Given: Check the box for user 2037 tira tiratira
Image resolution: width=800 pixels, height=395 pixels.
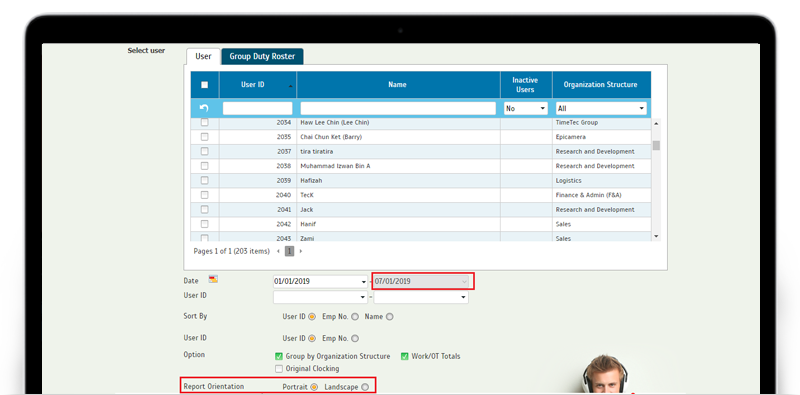Looking at the screenshot, I should [205, 151].
